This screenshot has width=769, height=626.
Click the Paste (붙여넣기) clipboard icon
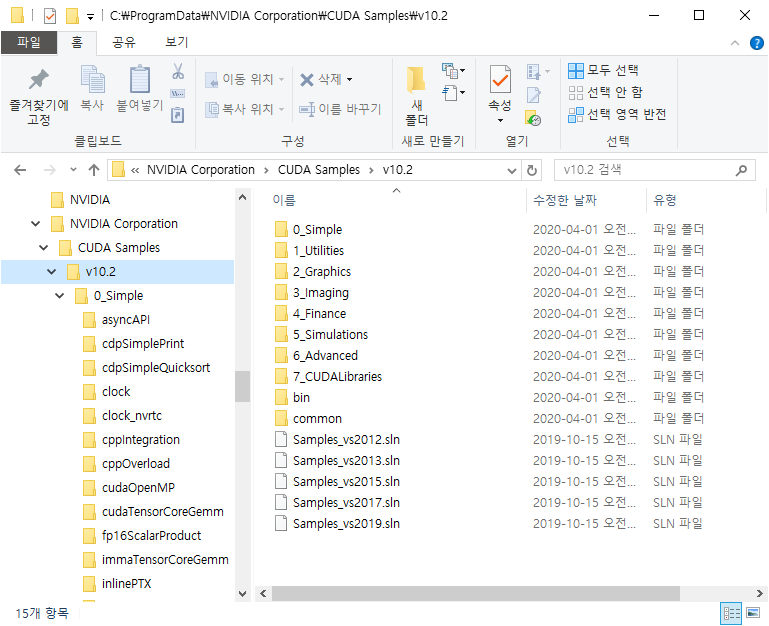click(140, 78)
